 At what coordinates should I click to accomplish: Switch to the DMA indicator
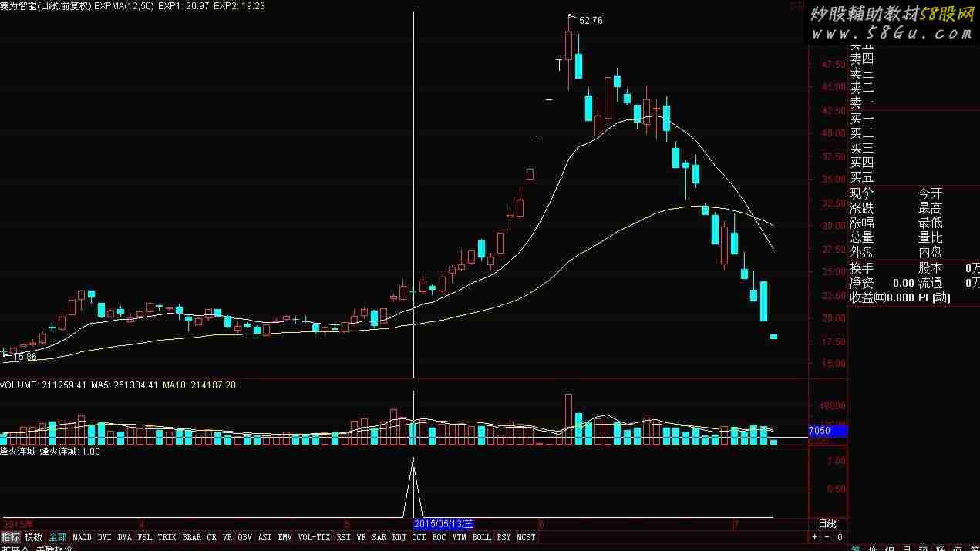tap(125, 537)
